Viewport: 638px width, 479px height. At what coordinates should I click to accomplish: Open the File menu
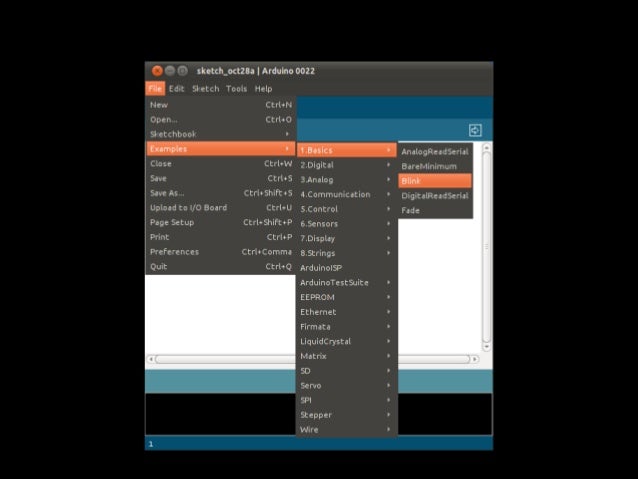155,88
